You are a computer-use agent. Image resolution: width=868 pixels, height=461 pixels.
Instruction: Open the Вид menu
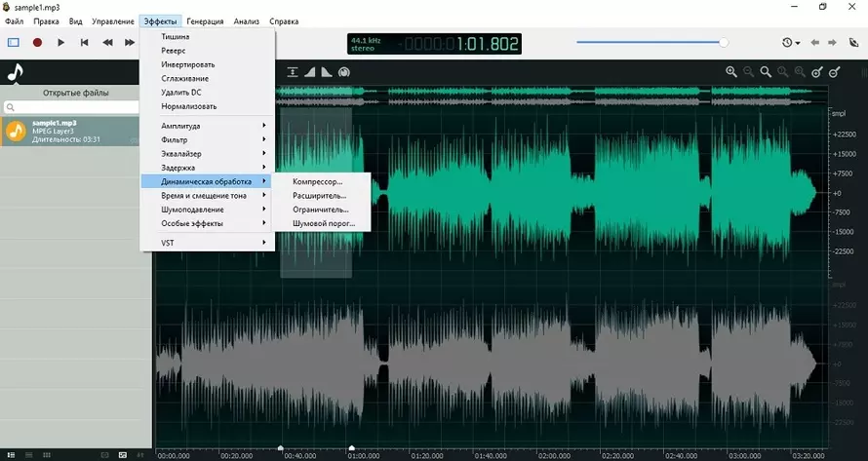pyautogui.click(x=75, y=21)
